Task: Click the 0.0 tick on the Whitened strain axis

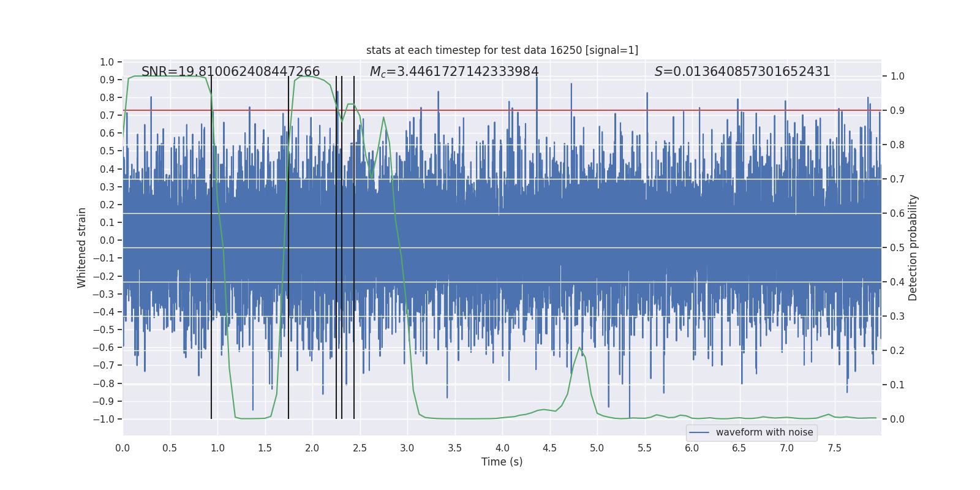Action: pyautogui.click(x=107, y=241)
